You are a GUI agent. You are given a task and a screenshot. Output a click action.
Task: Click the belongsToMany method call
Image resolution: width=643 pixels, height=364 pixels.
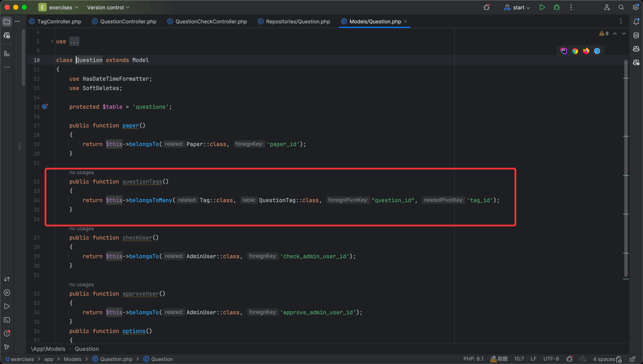click(x=151, y=200)
